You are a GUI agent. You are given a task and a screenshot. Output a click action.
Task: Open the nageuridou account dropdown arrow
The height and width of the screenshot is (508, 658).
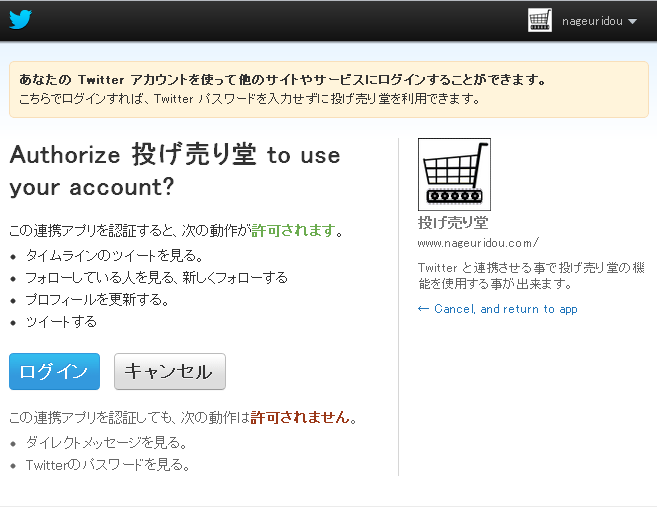pos(632,21)
